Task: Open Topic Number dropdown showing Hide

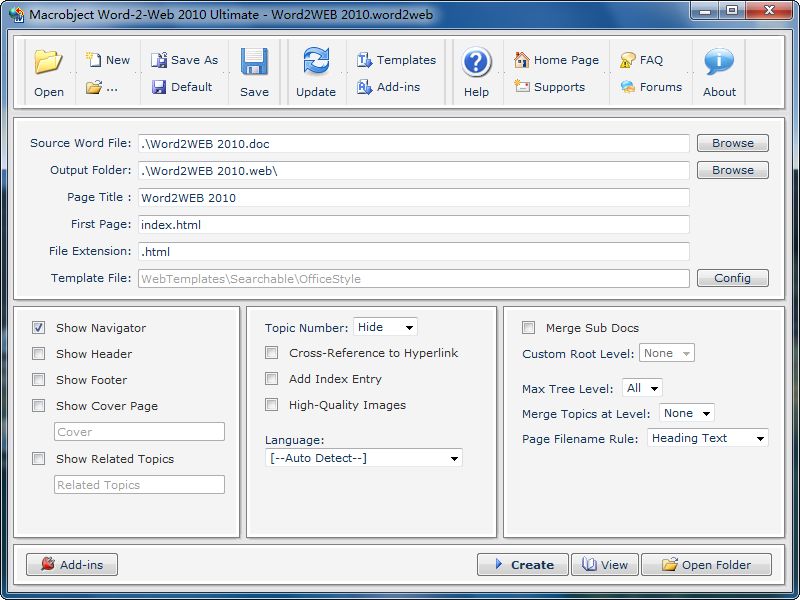Action: pyautogui.click(x=385, y=327)
